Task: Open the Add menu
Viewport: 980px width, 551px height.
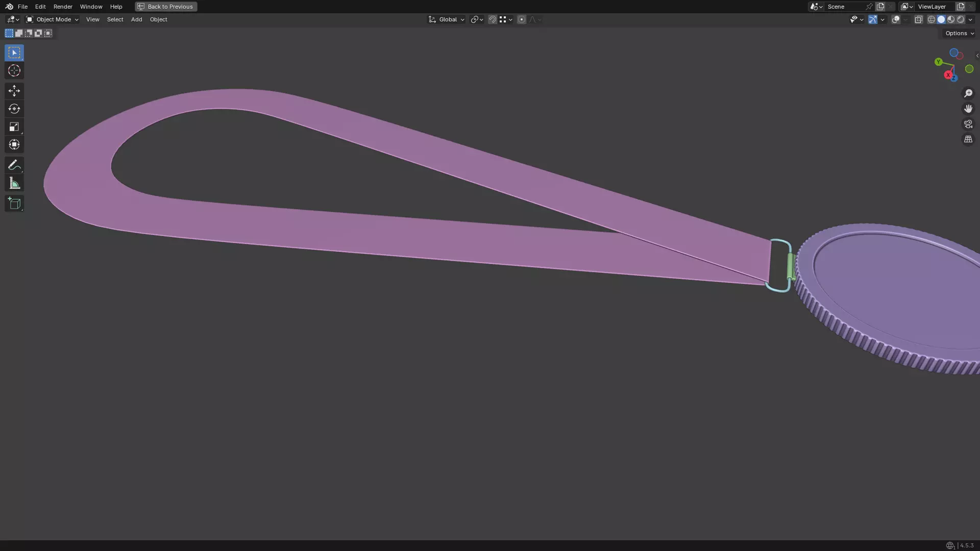Action: click(136, 19)
